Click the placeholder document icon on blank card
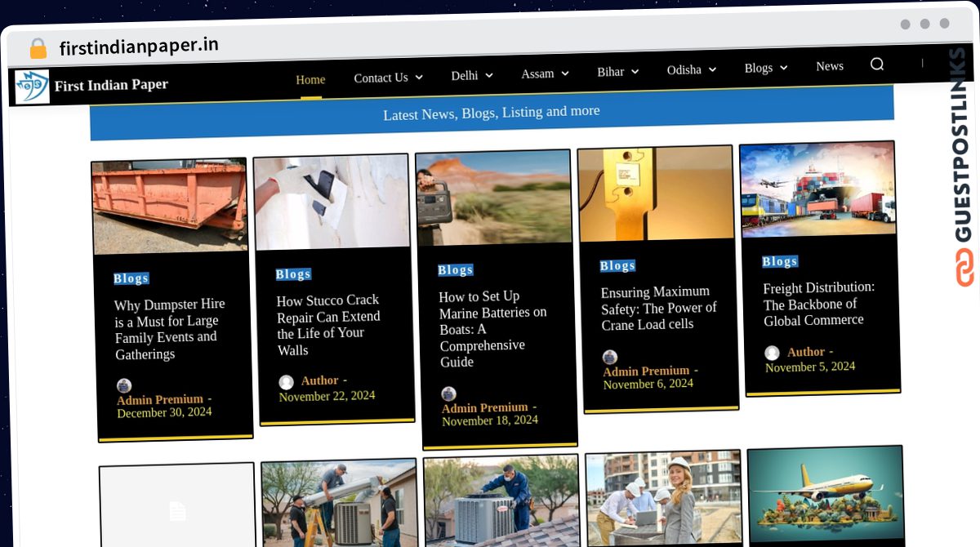This screenshot has height=547, width=980. [178, 511]
